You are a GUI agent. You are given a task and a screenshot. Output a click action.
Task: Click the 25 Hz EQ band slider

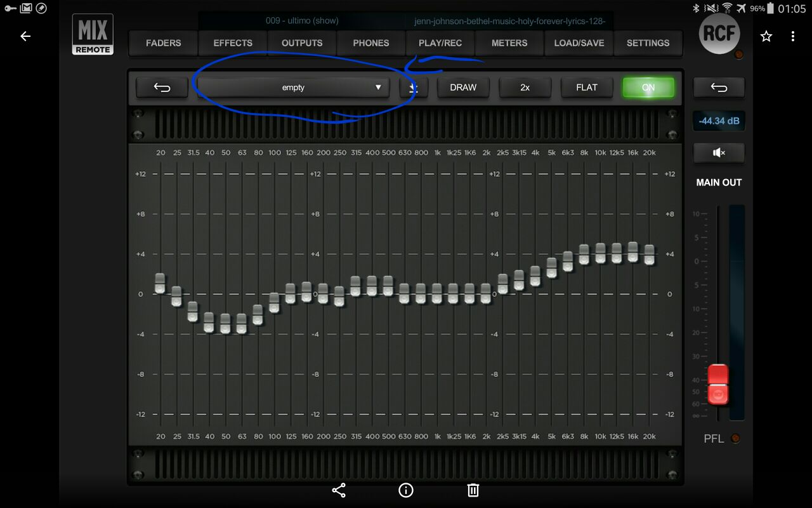click(176, 297)
